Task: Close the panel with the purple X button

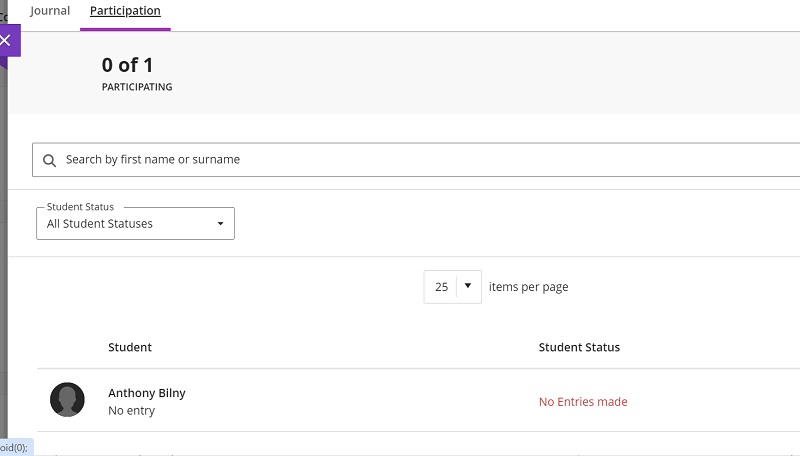Action: pyautogui.click(x=6, y=40)
